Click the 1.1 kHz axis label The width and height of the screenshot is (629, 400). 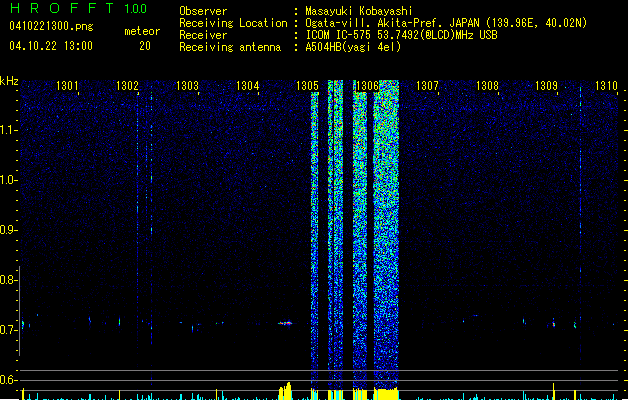tap(9, 130)
